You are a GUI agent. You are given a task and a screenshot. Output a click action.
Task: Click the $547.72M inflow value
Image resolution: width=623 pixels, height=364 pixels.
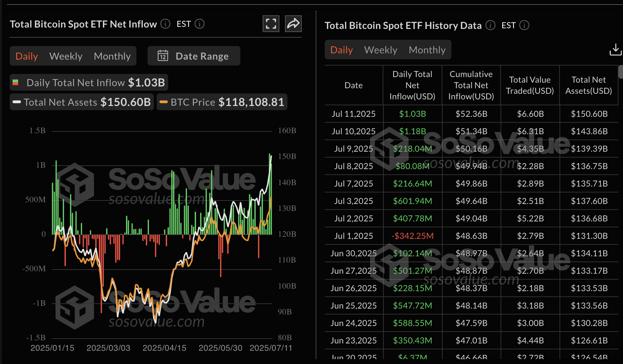pos(412,305)
